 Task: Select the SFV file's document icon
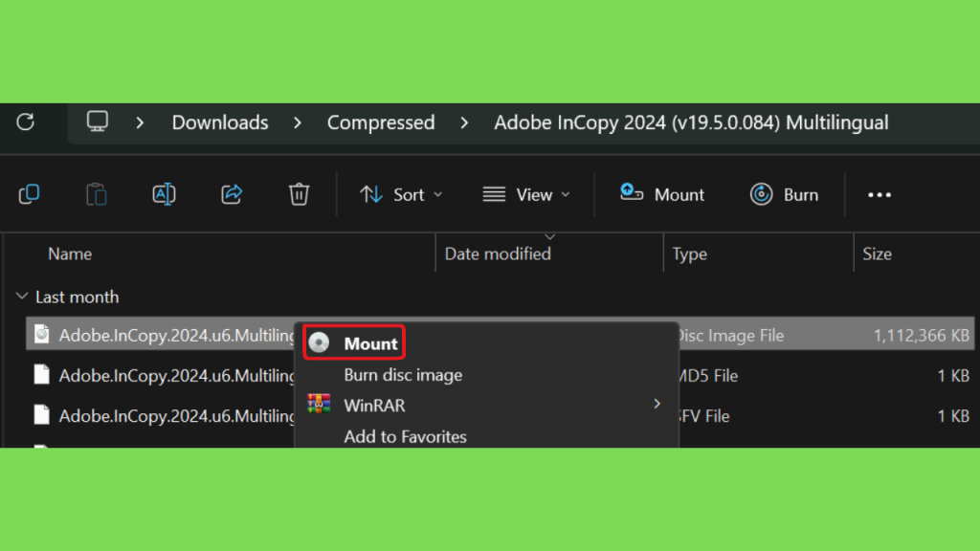click(x=42, y=415)
